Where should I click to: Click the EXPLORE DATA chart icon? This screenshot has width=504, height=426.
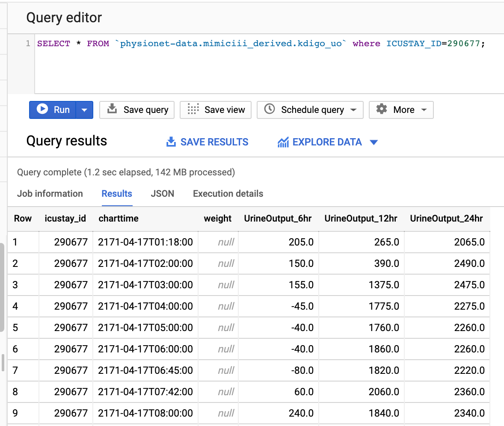tap(283, 142)
